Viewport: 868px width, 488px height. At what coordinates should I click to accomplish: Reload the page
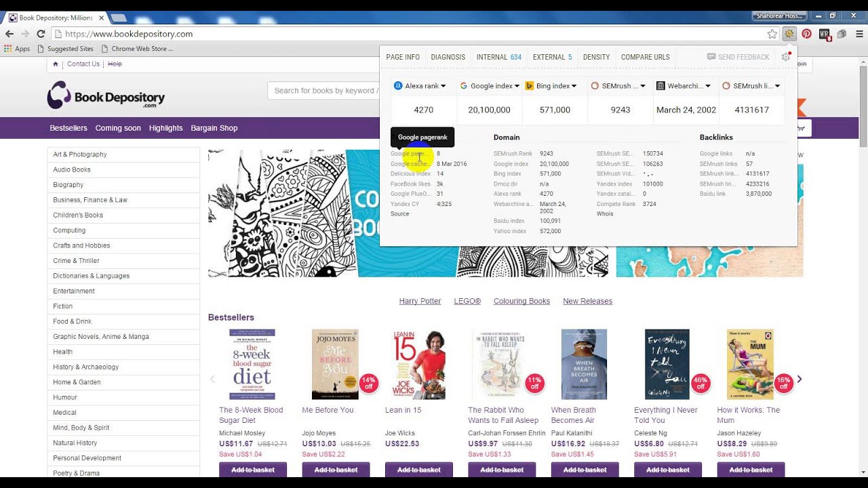pos(41,33)
